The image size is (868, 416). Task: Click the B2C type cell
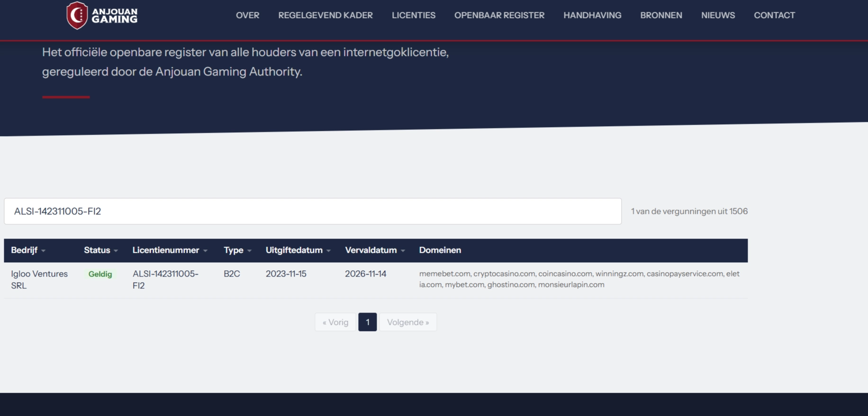click(232, 274)
